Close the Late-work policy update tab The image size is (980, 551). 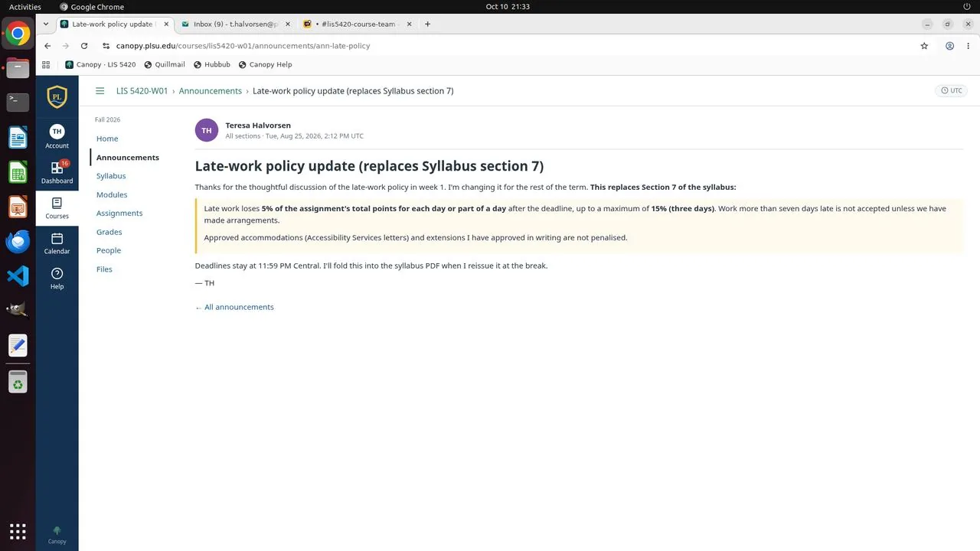click(166, 24)
